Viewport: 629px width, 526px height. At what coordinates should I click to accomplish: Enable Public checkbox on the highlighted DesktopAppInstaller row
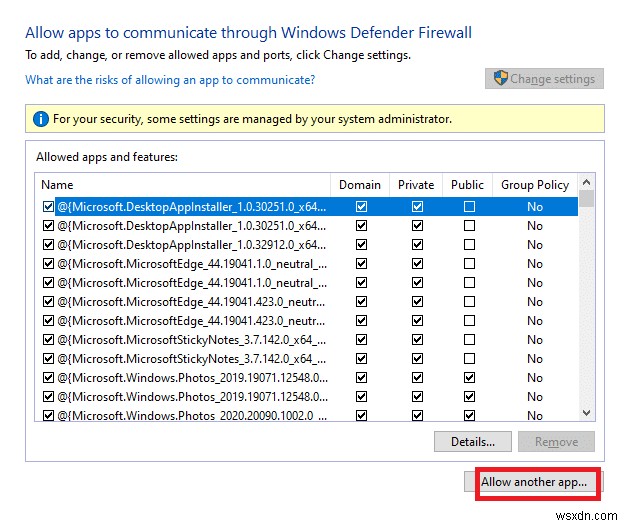469,207
